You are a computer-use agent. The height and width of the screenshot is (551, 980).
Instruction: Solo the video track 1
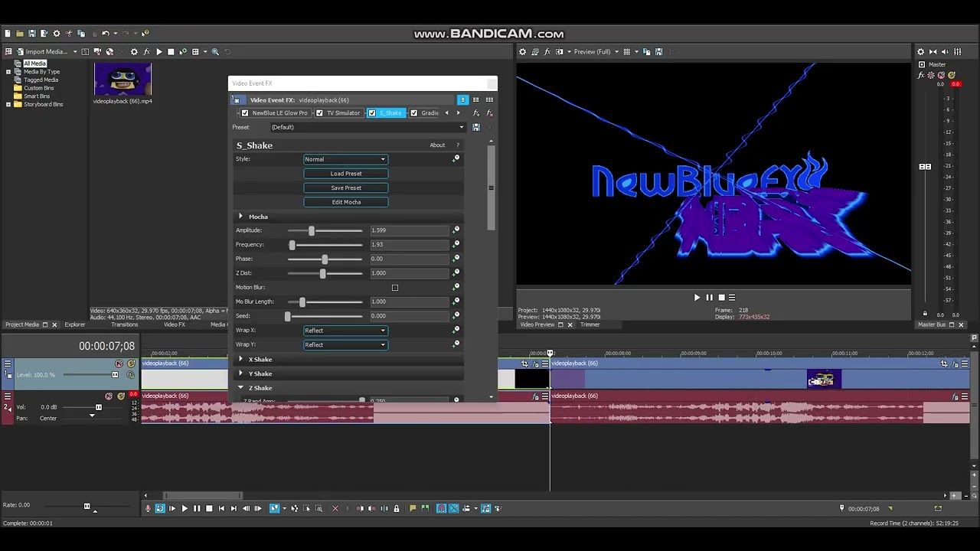point(131,364)
